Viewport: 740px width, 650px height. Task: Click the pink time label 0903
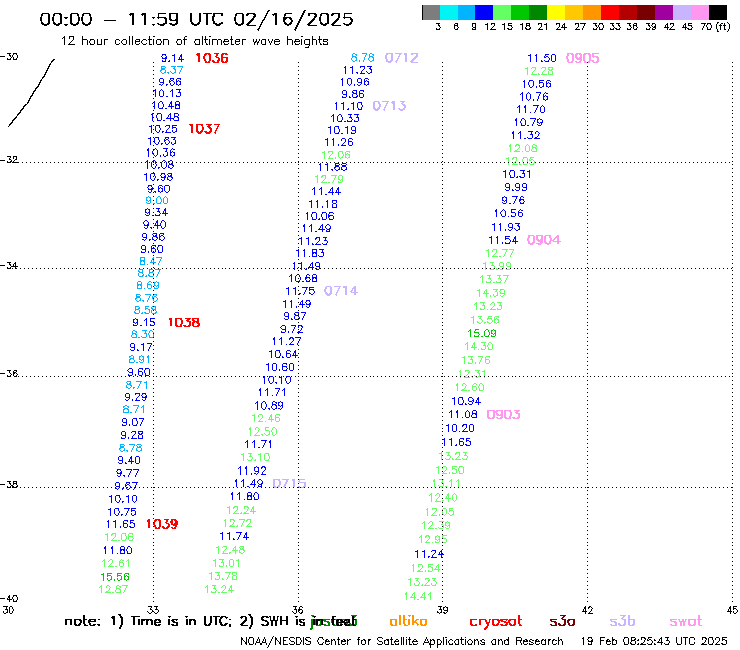(x=503, y=414)
